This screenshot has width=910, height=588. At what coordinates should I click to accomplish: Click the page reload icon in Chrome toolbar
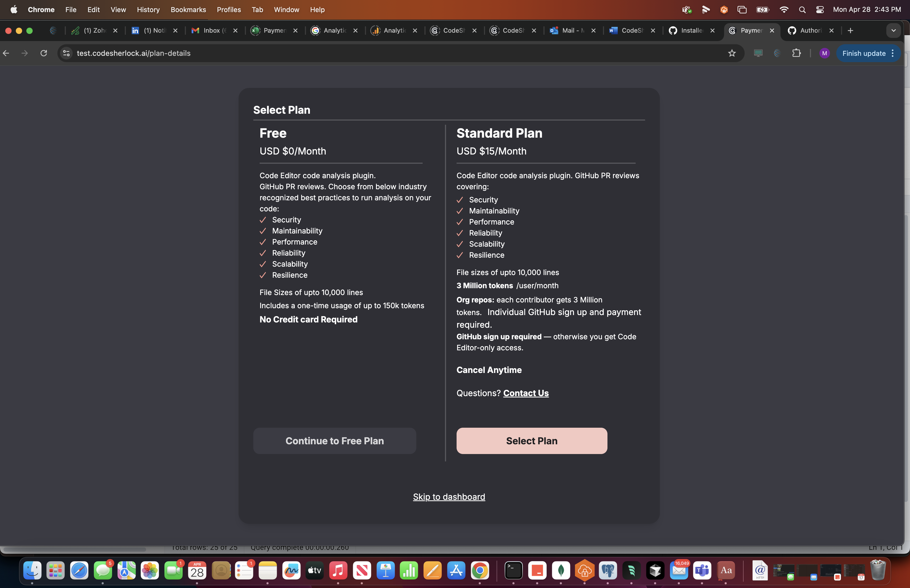[43, 53]
